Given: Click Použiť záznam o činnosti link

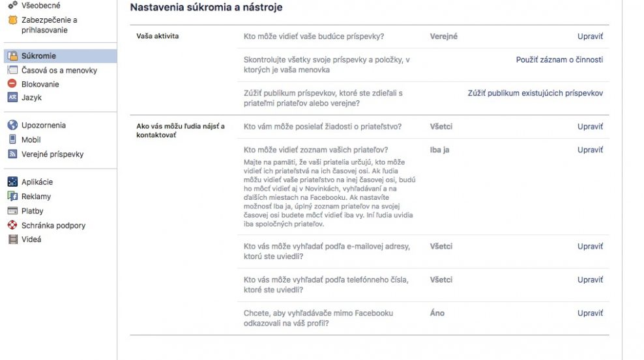Looking at the screenshot, I should tap(559, 59).
